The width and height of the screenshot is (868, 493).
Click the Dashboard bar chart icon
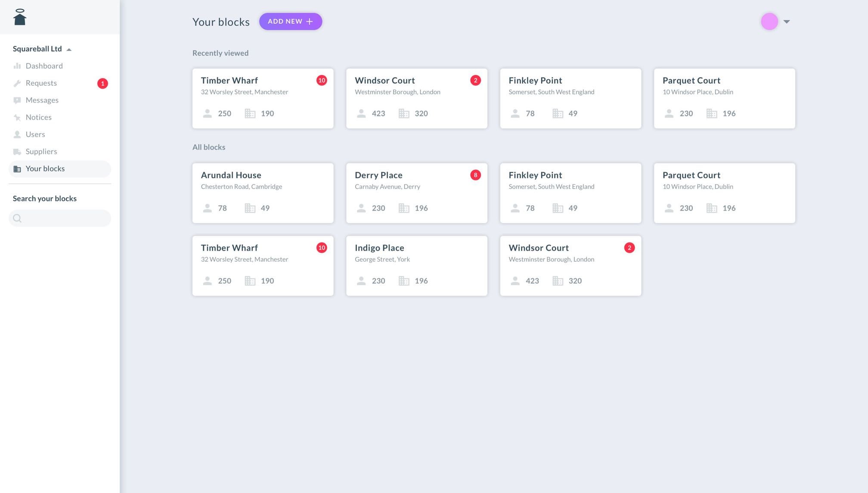pos(17,66)
